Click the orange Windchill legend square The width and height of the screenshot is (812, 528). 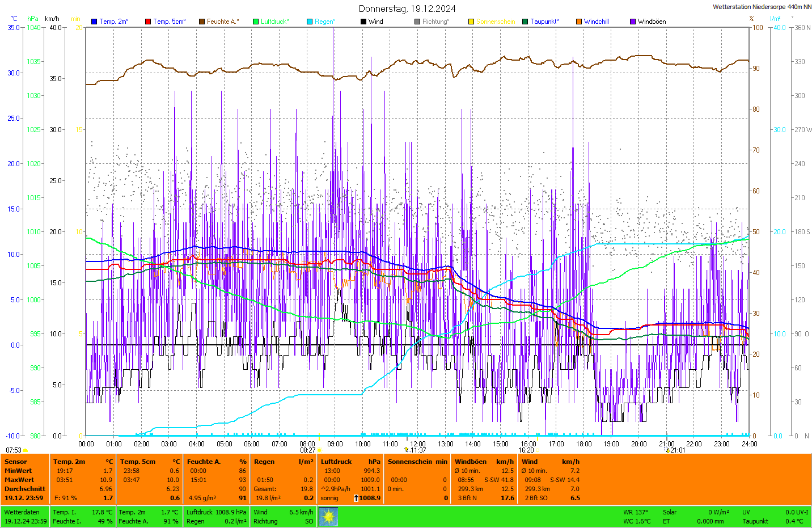pyautogui.click(x=579, y=22)
